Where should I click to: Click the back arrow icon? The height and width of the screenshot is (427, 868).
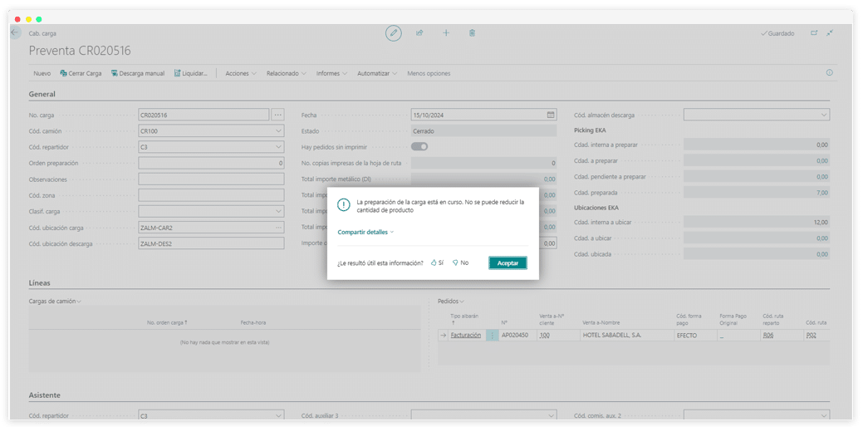point(16,33)
